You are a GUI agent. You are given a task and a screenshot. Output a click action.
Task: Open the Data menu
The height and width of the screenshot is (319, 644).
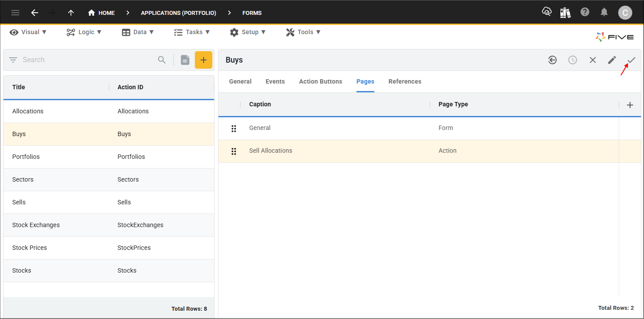point(138,32)
